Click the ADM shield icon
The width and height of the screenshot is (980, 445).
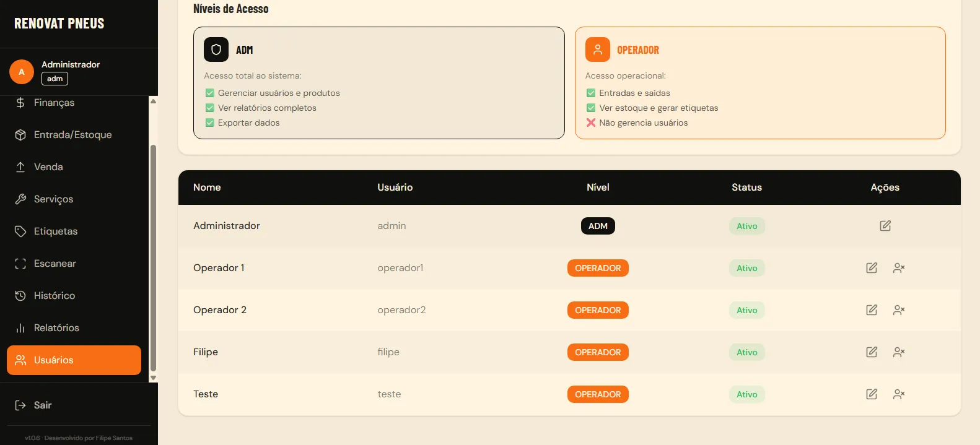(216, 50)
